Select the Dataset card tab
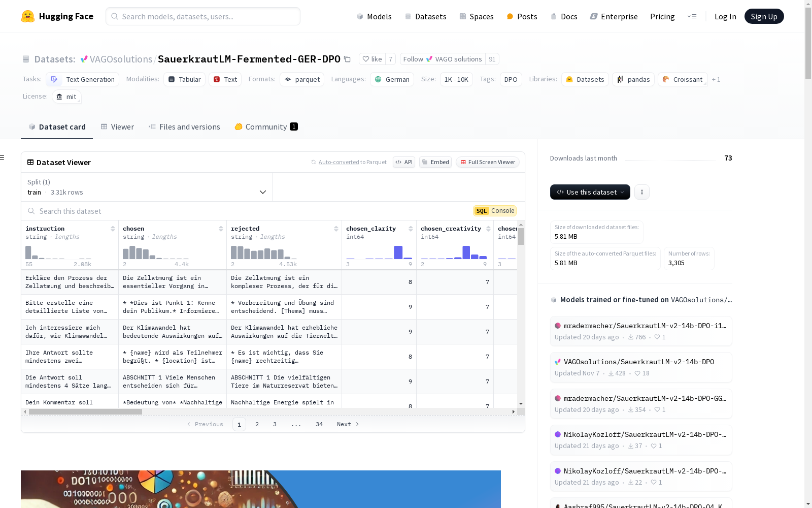812x508 pixels. coord(57,127)
